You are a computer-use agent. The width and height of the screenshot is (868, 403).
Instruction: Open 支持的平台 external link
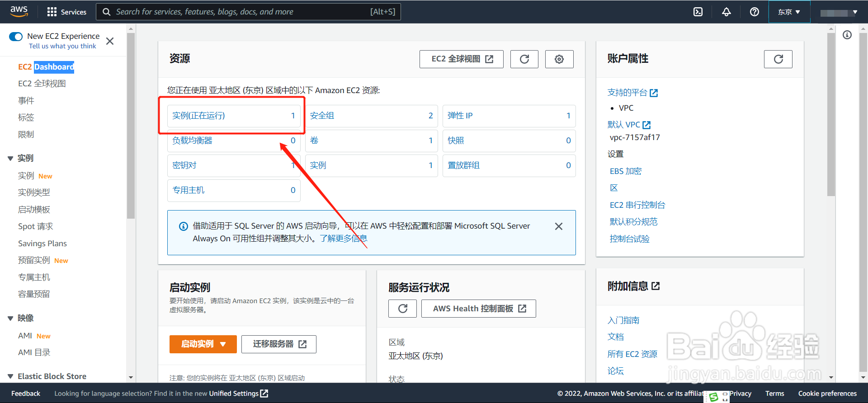point(632,93)
